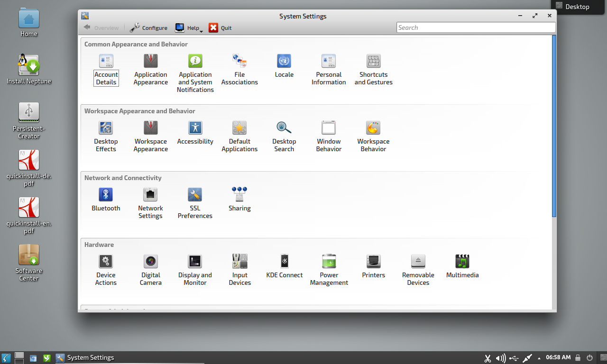Screen dimensions: 607x364
Task: Open the volume control tray icon
Action: pos(500,358)
